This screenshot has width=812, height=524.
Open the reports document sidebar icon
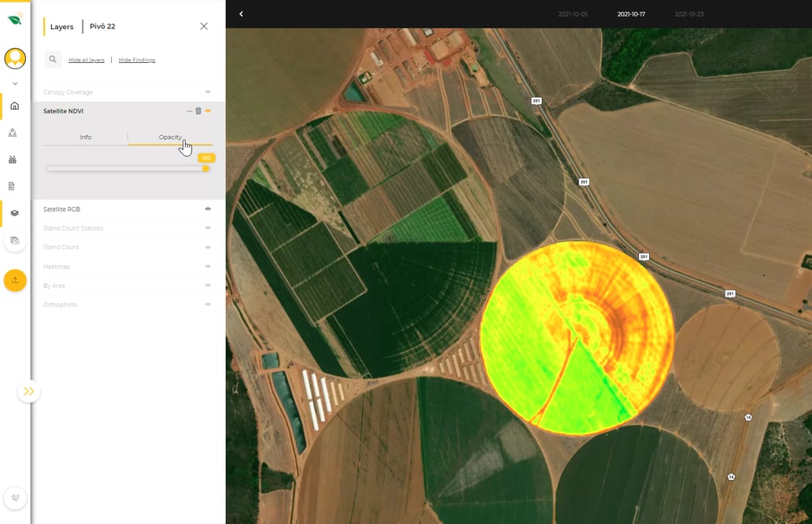14,185
